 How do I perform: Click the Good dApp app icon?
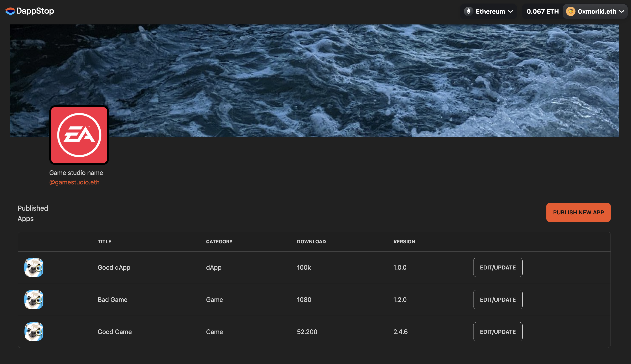(34, 267)
